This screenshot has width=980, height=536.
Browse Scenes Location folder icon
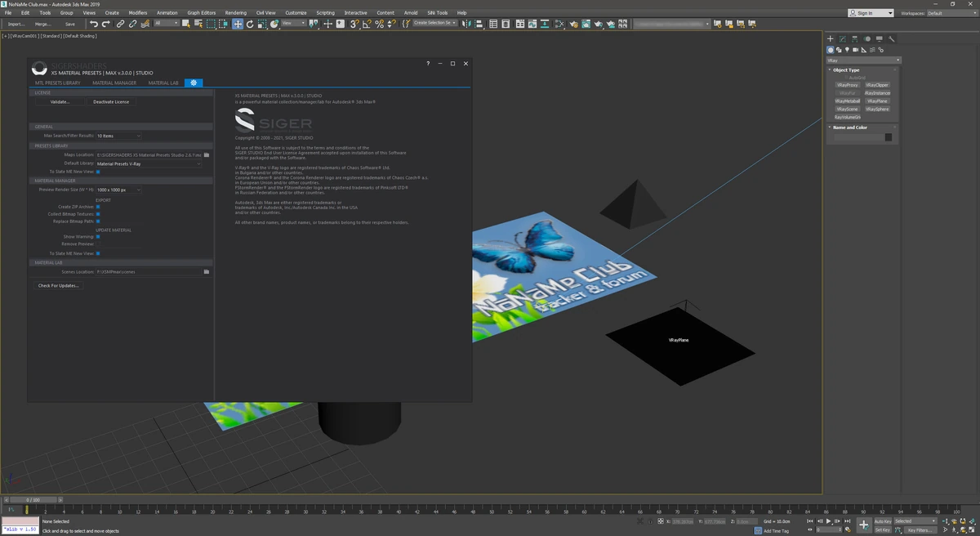point(207,271)
